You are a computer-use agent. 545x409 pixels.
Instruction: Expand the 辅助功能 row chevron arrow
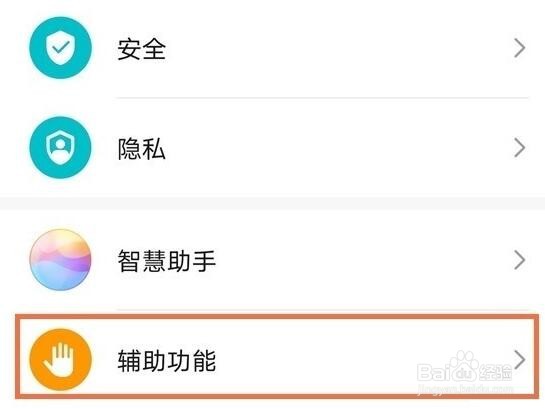520,359
